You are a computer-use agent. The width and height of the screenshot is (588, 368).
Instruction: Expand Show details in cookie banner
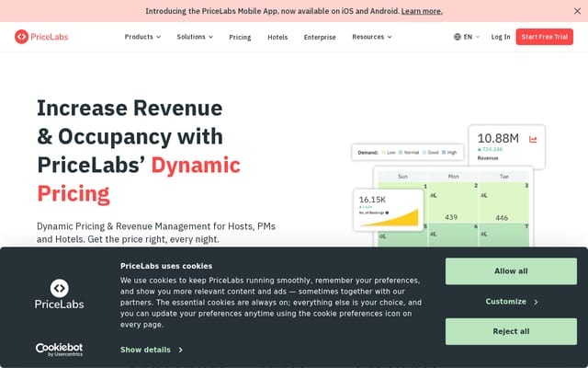[151, 350]
